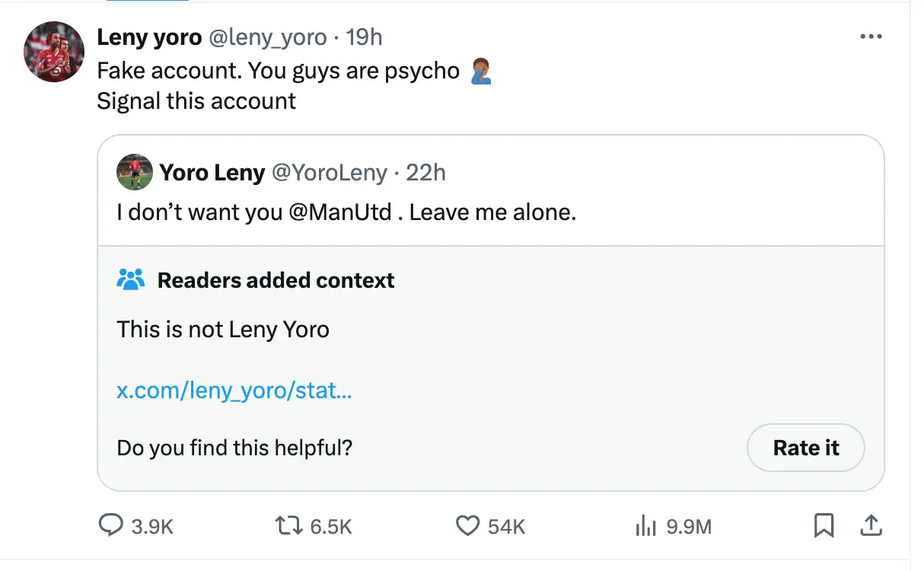Click the Leny yoro display name

149,37
